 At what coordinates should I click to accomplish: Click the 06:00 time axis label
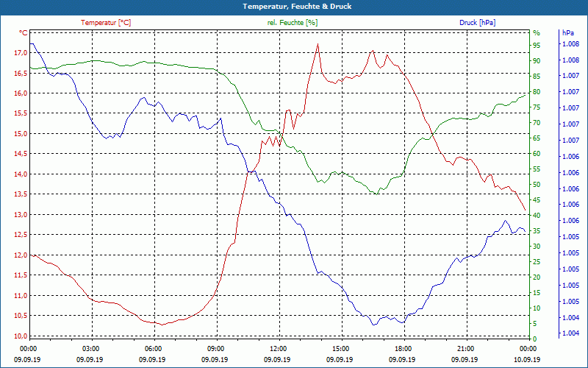click(154, 349)
